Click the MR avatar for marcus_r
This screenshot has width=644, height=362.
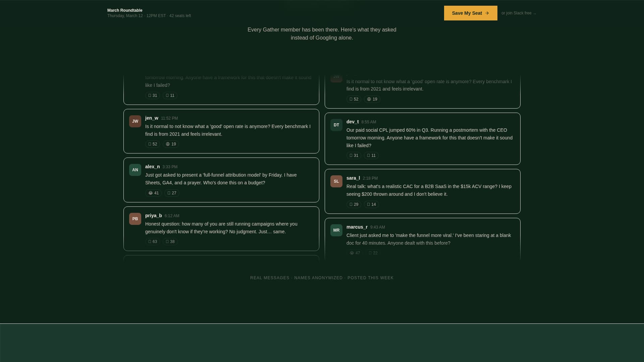(x=336, y=230)
